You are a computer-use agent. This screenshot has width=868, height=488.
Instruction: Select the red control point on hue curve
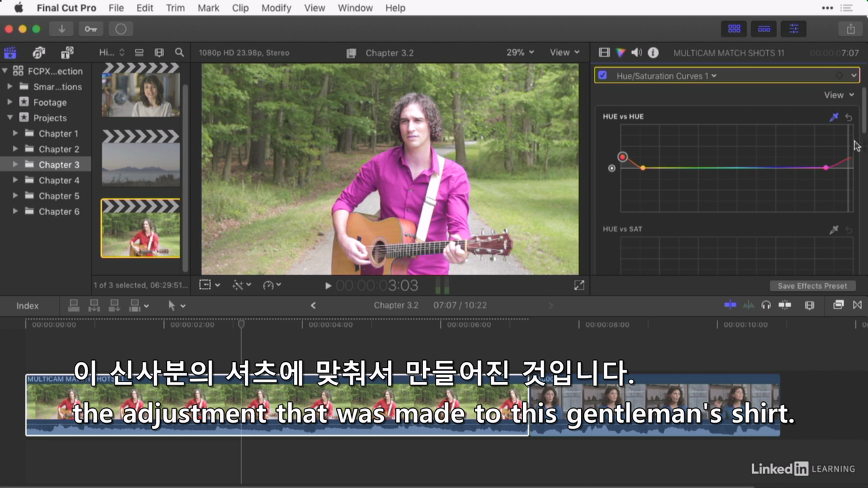[x=623, y=157]
